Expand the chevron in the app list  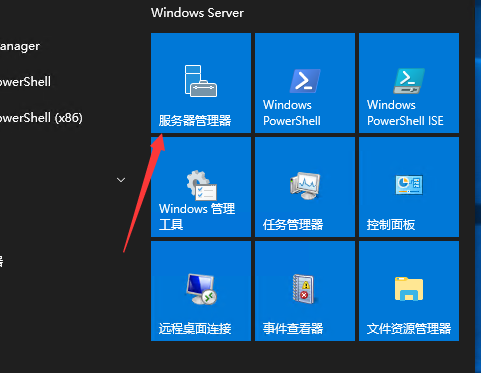(x=121, y=180)
